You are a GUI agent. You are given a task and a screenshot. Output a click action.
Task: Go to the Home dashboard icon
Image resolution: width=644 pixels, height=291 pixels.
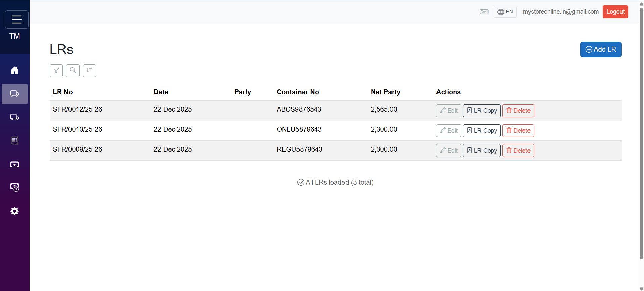(14, 70)
